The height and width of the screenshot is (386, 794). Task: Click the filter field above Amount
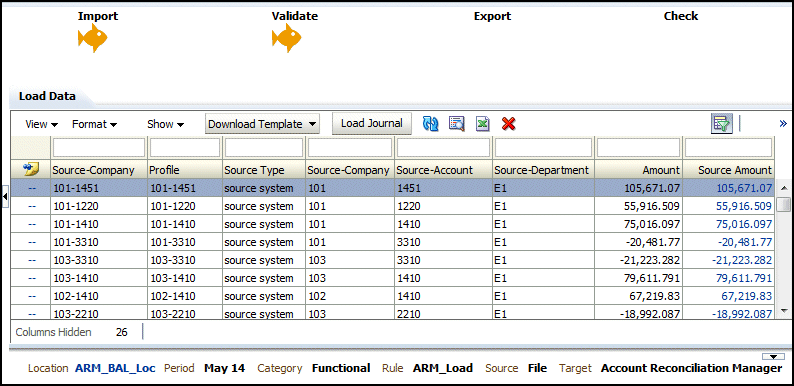[x=639, y=147]
